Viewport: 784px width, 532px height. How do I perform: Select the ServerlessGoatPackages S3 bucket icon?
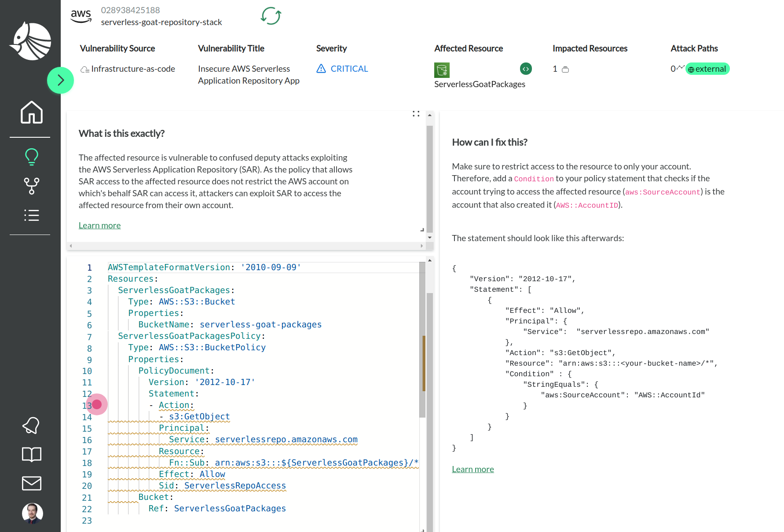[x=442, y=70]
